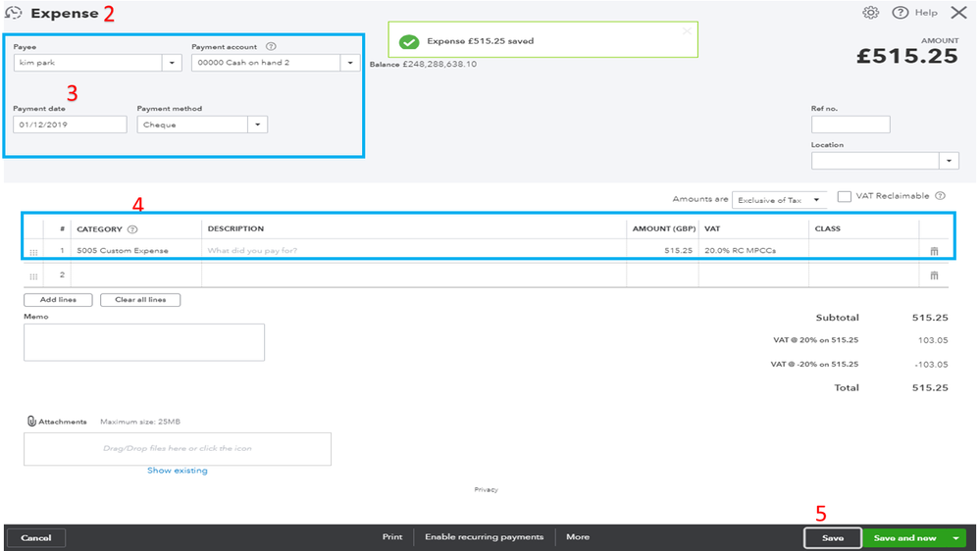The image size is (980, 551).
Task: Open the Privacy link
Action: click(487, 490)
